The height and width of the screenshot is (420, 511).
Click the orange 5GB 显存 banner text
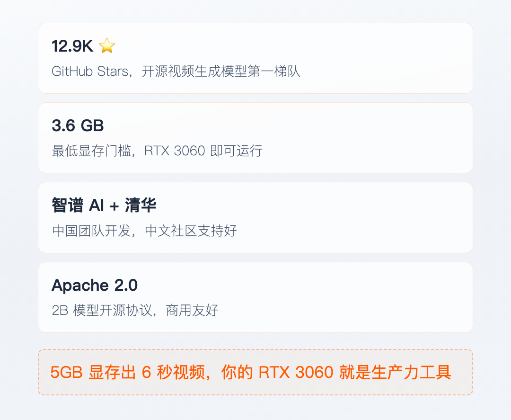[251, 372]
